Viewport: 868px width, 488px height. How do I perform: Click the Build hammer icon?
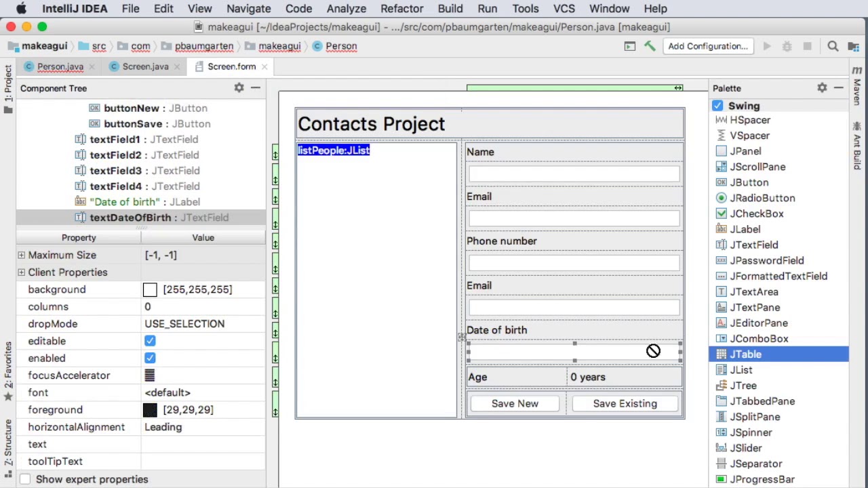[x=650, y=46]
